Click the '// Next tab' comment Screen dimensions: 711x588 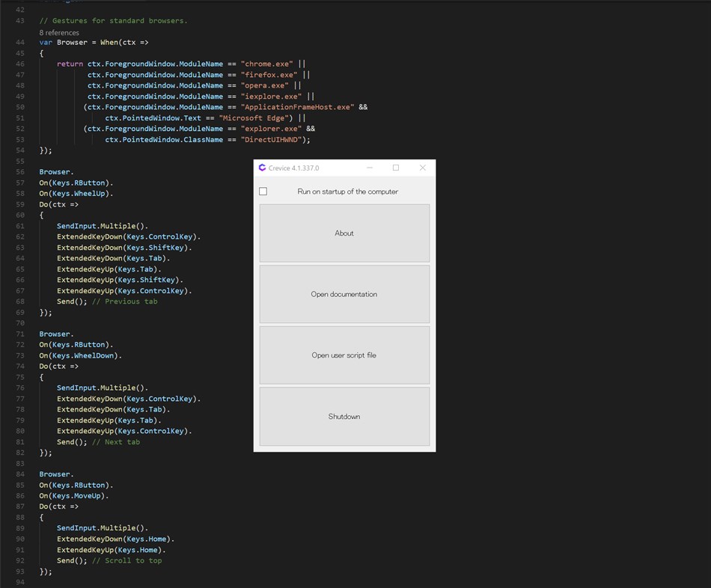point(116,442)
